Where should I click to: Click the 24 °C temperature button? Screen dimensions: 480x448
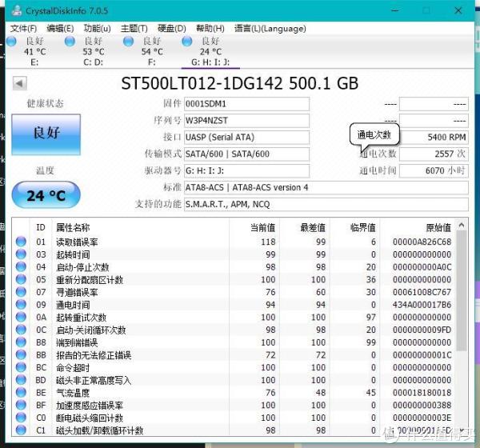tap(46, 195)
